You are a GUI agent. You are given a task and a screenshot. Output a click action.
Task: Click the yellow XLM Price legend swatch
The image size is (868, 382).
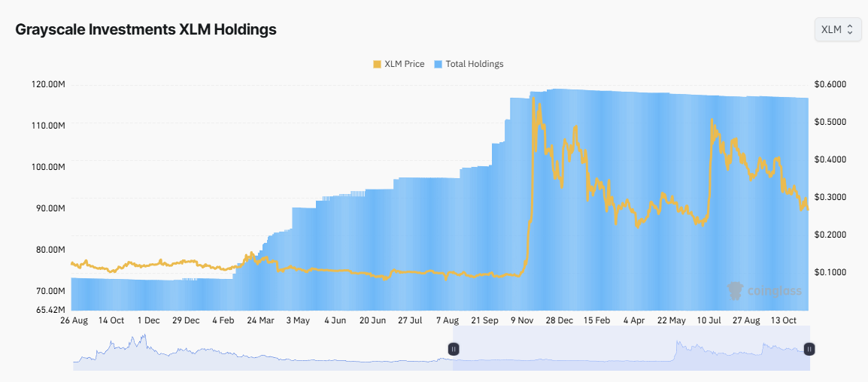[377, 64]
